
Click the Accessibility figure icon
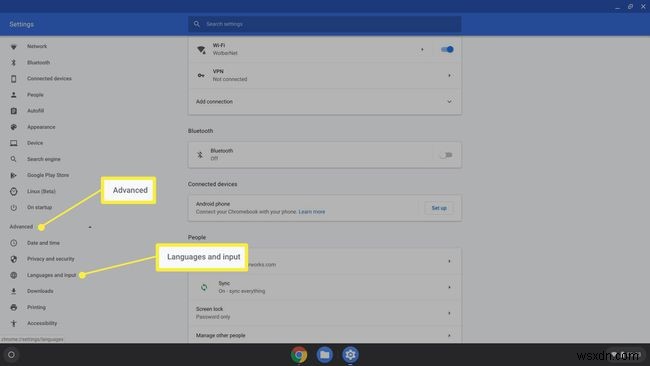(x=14, y=323)
